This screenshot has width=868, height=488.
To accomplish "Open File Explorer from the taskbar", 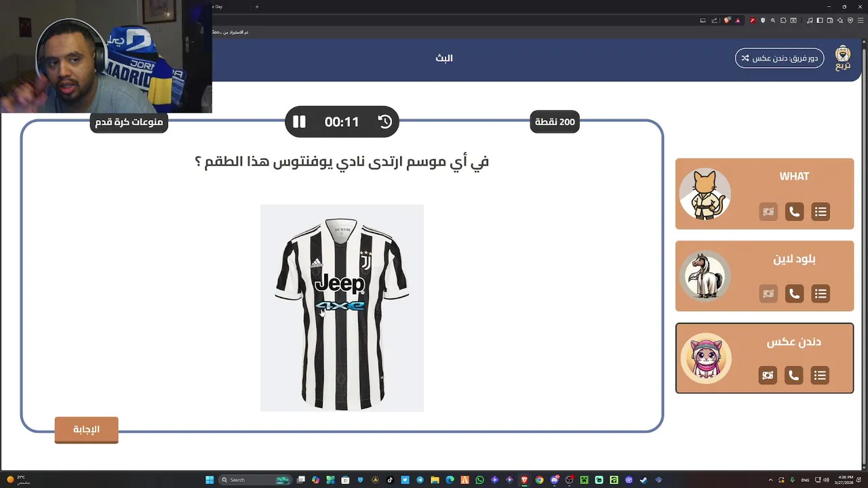I will 435,480.
